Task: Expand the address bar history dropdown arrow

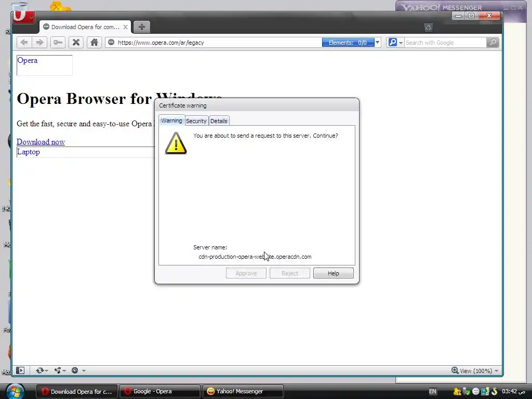Action: 377,43
